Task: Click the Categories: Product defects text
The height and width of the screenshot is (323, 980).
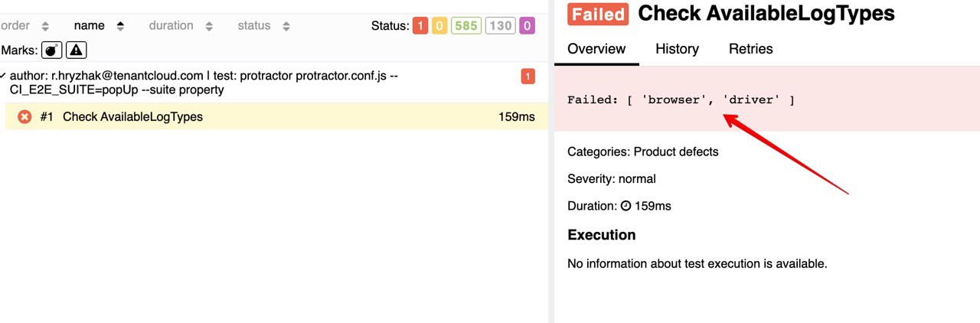Action: point(643,152)
